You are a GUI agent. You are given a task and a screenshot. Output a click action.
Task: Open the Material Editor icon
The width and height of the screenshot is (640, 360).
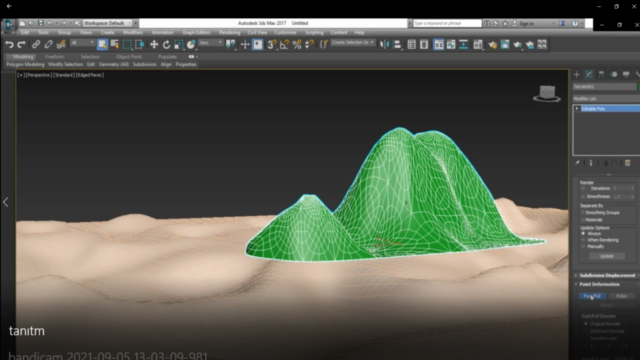(x=478, y=44)
